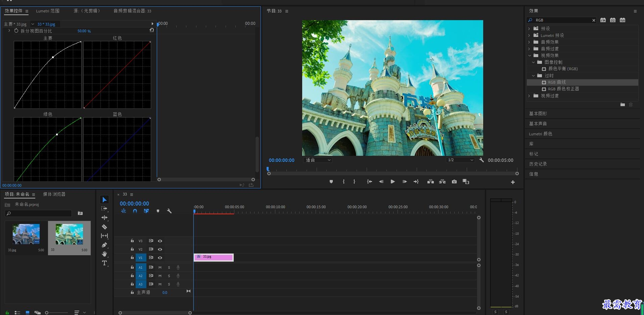
Task: Click the Lift button icon
Action: click(430, 182)
